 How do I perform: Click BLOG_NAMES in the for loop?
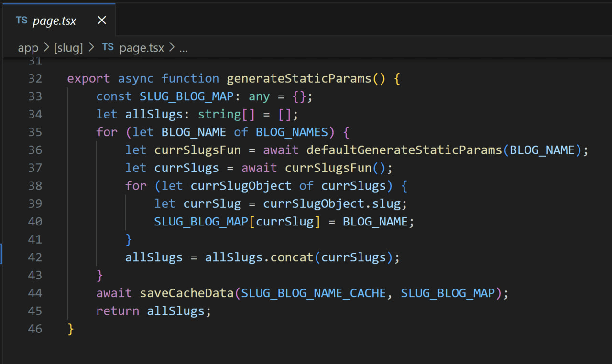pyautogui.click(x=292, y=132)
